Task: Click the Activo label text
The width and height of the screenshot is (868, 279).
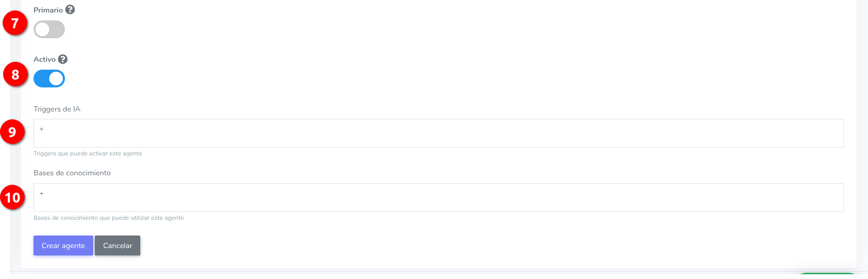Action: [44, 59]
